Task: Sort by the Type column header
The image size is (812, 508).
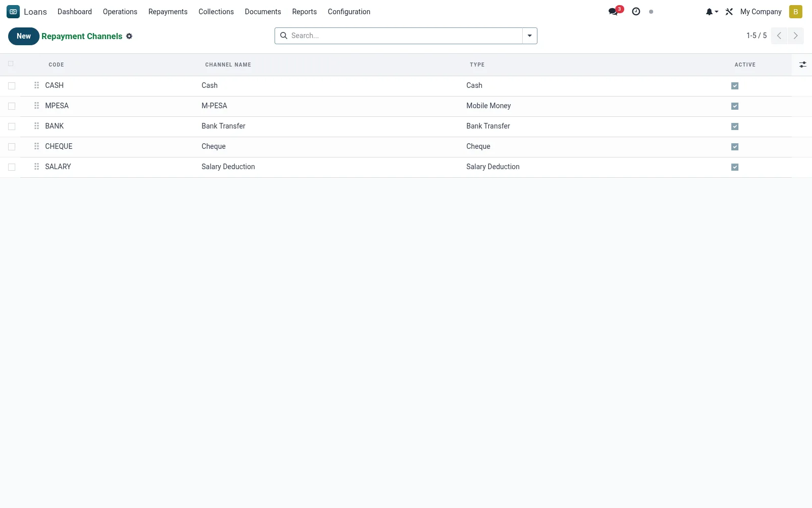Action: coord(477,65)
